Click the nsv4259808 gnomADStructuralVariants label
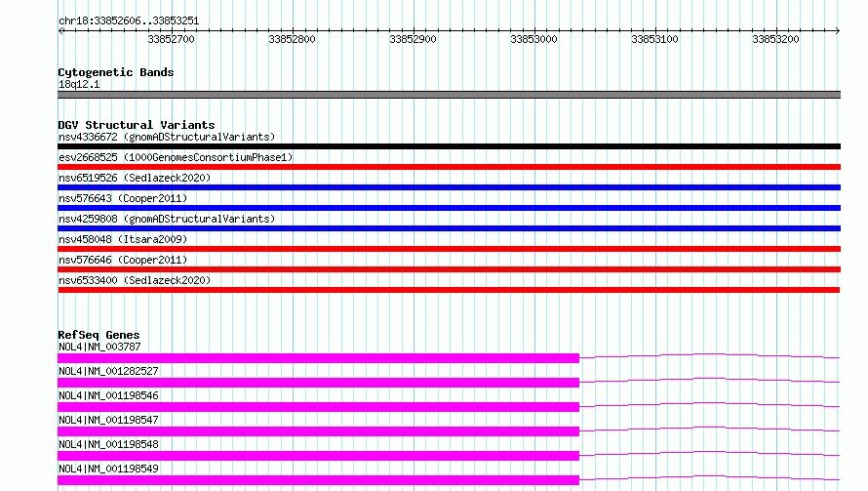The image size is (868, 491). 167,219
